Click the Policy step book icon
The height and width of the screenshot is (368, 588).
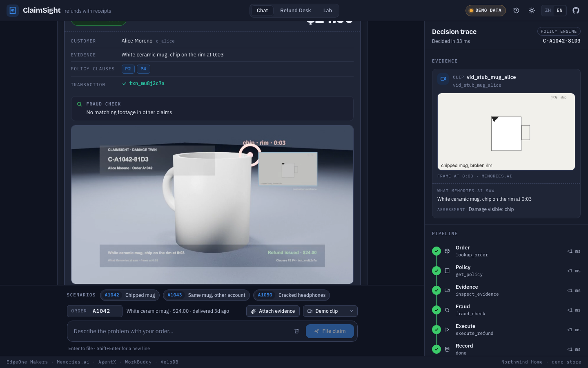(x=447, y=271)
